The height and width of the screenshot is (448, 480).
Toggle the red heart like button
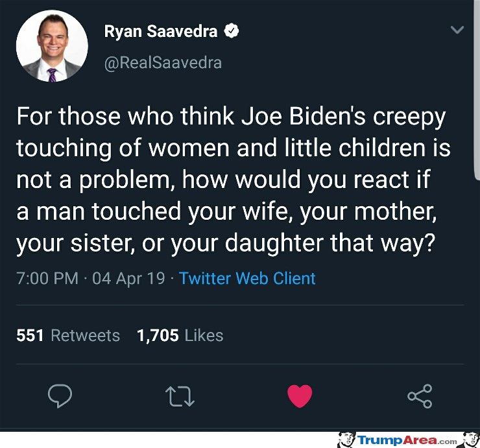click(300, 396)
